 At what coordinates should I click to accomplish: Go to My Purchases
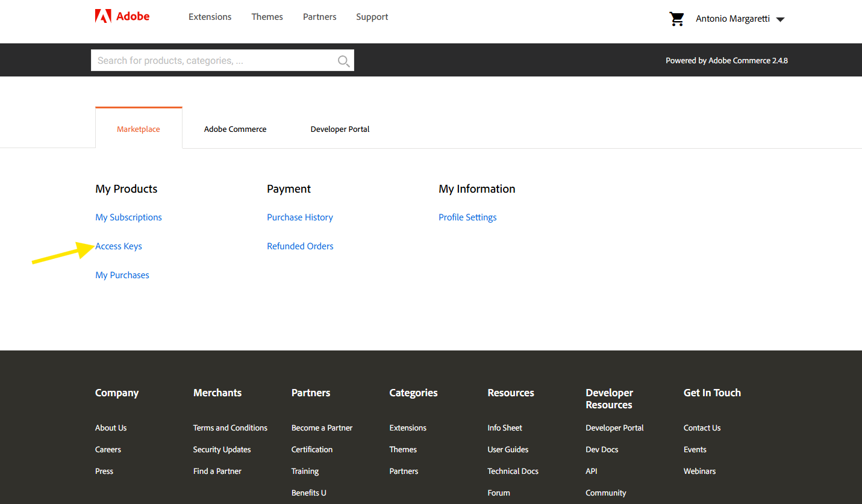(x=122, y=275)
